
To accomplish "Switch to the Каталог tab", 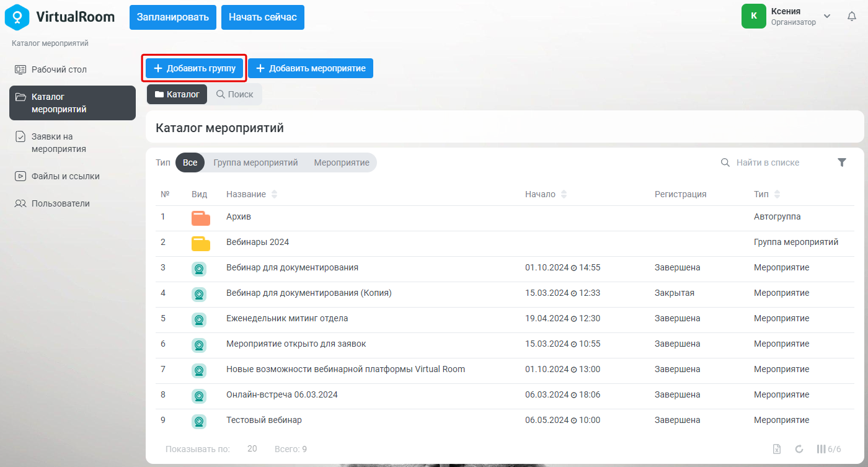I will [x=177, y=94].
